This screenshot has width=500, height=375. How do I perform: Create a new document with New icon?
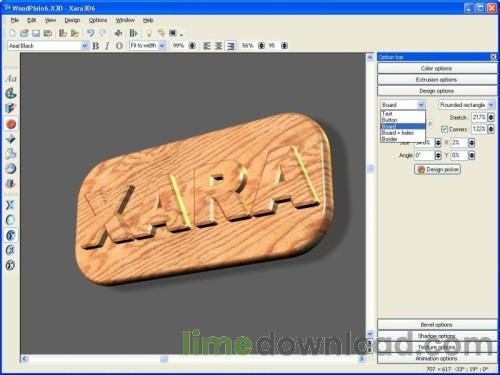coord(12,33)
